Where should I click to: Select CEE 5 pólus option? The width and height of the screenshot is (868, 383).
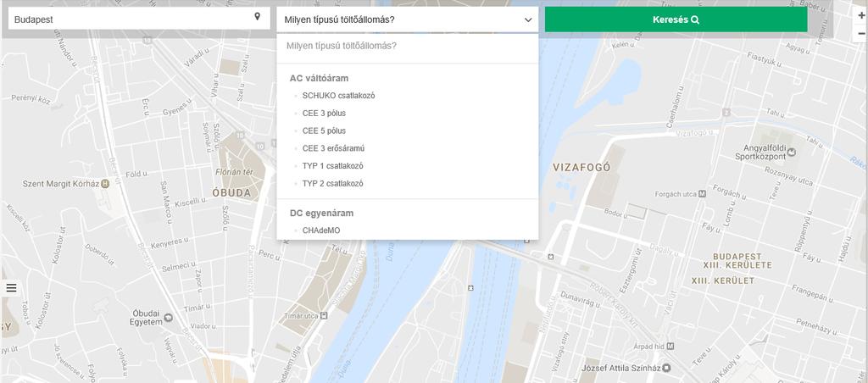(x=324, y=130)
